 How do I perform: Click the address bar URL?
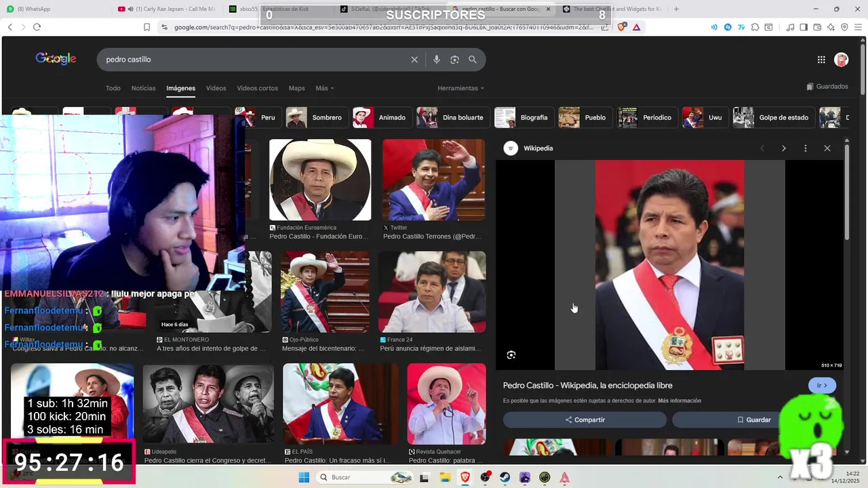(x=383, y=27)
